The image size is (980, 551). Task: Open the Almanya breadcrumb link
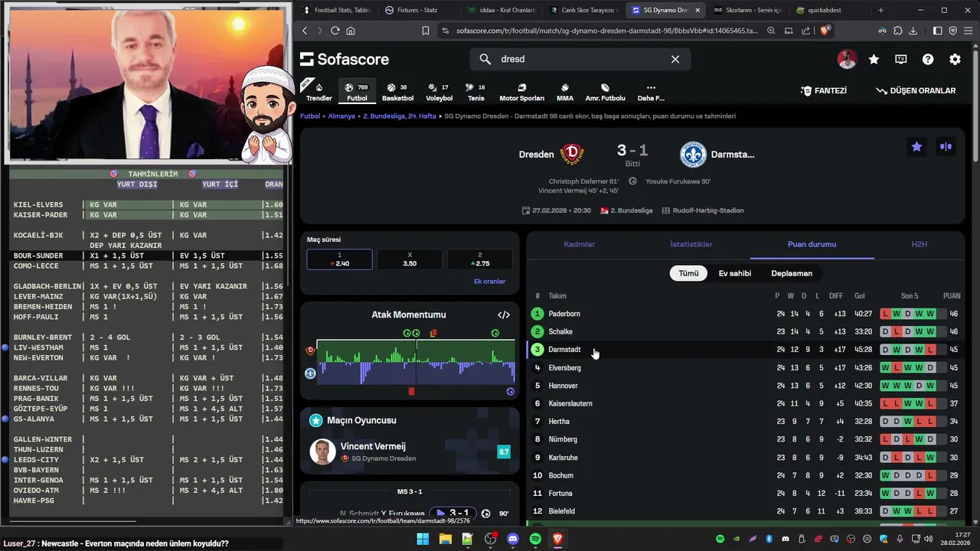pos(341,116)
